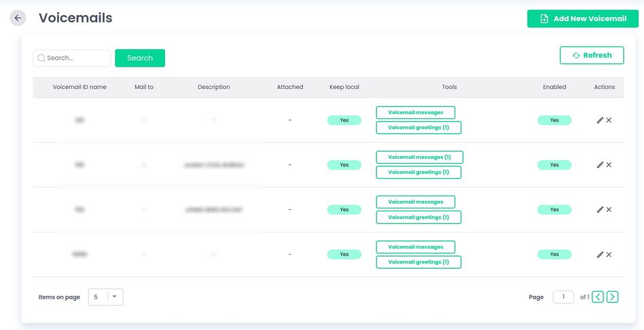Click the pencil edit icon in first row
The width and height of the screenshot is (644, 330).
point(600,120)
